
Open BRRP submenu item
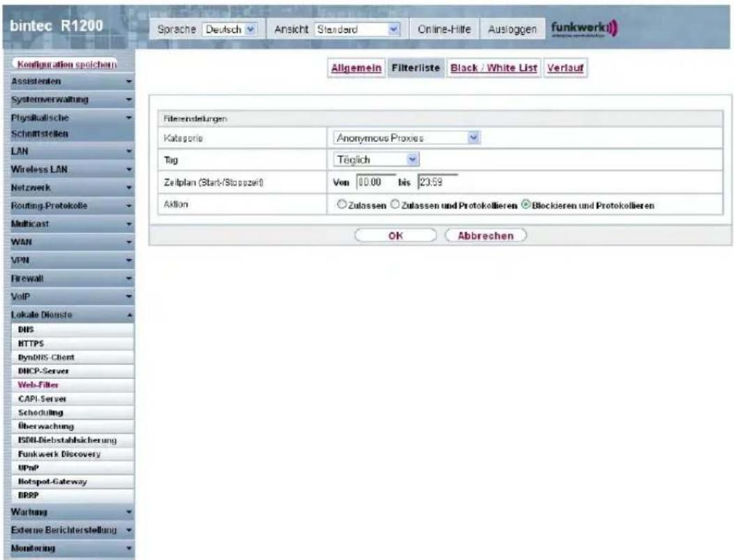(x=72, y=495)
